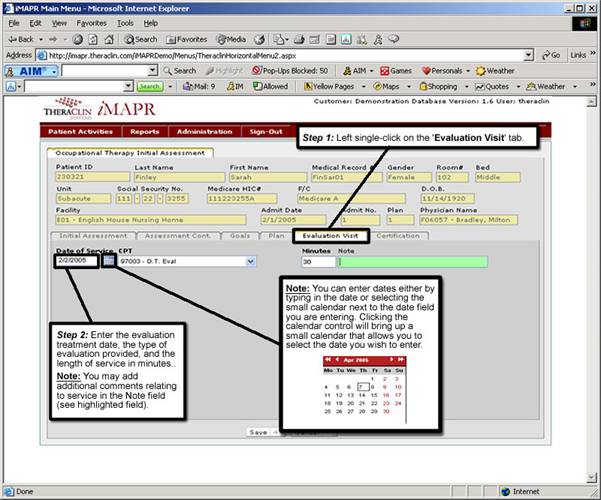601x500 pixels.
Task: Click the Minutes input field
Action: pyautogui.click(x=317, y=261)
